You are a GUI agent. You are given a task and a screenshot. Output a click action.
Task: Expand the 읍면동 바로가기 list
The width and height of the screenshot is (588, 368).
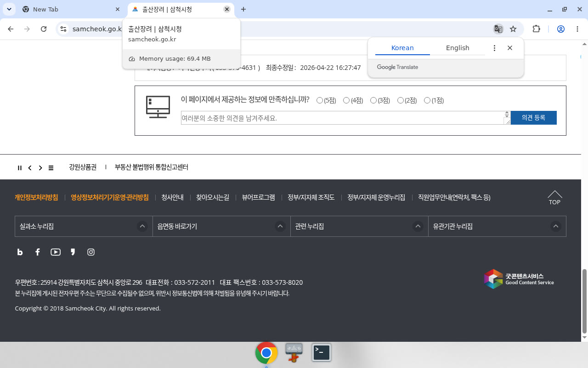(221, 226)
